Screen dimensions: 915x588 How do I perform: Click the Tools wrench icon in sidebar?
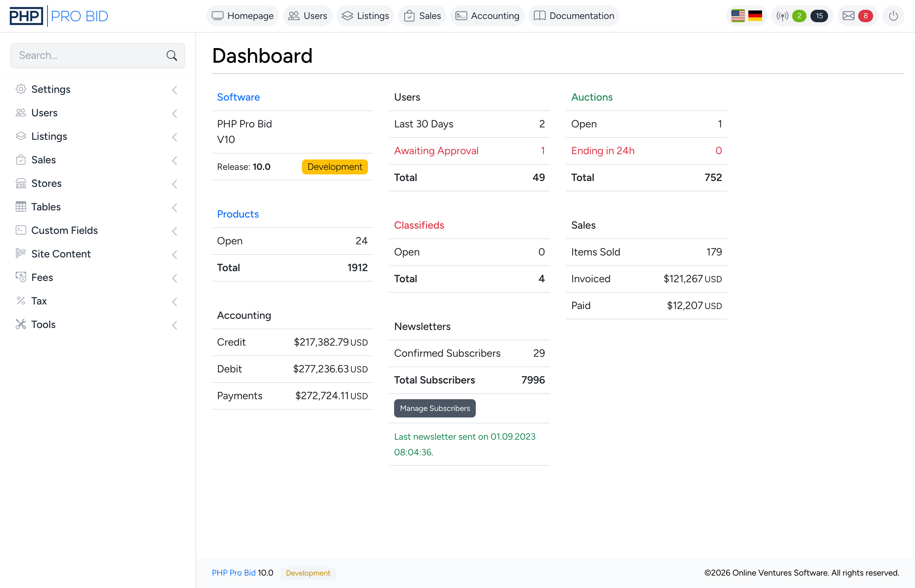(x=21, y=324)
